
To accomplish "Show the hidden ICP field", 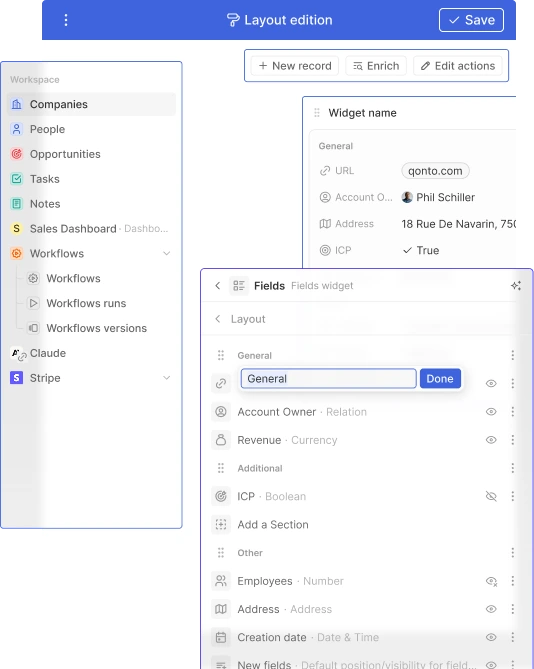I will tap(491, 496).
